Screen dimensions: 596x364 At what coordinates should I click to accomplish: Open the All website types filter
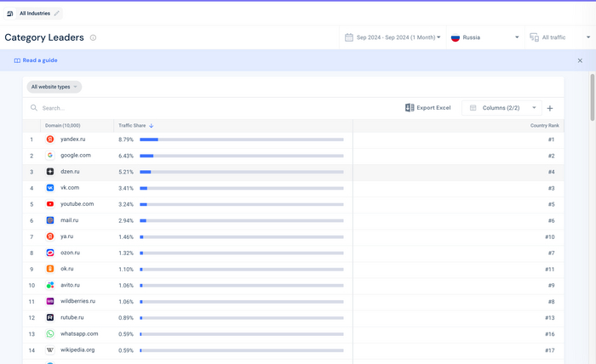(54, 87)
